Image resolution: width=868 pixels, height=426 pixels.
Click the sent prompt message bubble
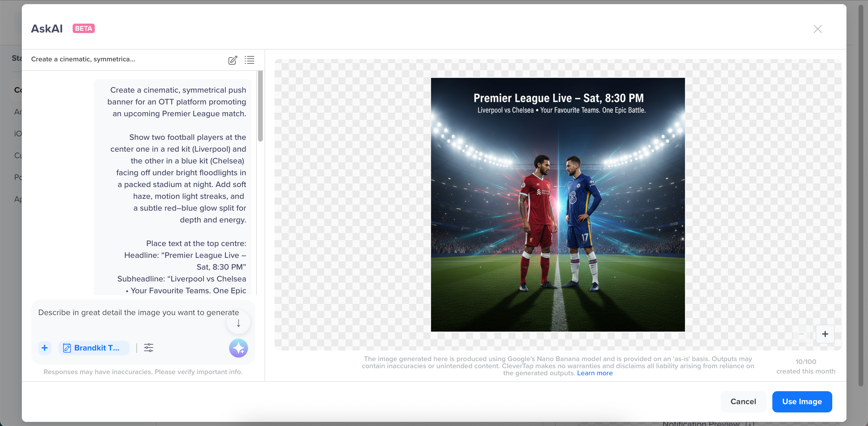(x=172, y=187)
